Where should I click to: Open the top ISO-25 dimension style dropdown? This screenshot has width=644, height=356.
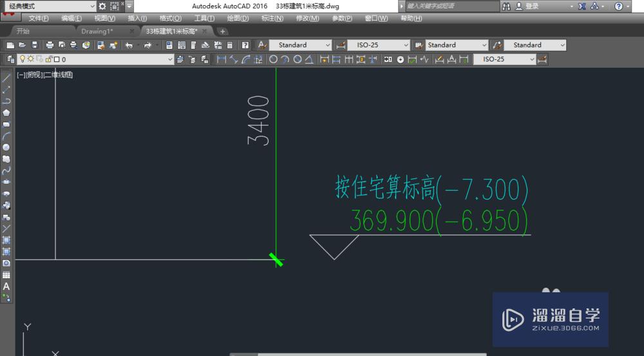point(379,45)
